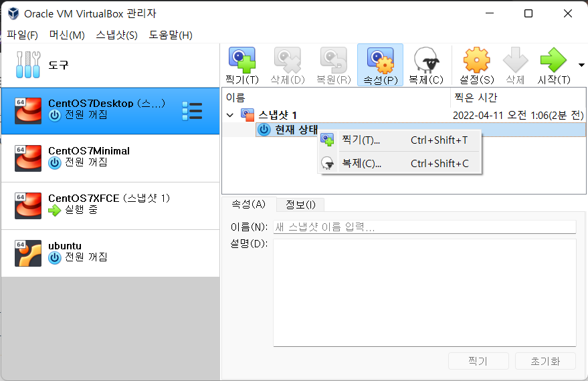Click the power-off icon under CentOS7Desktop

(54, 115)
